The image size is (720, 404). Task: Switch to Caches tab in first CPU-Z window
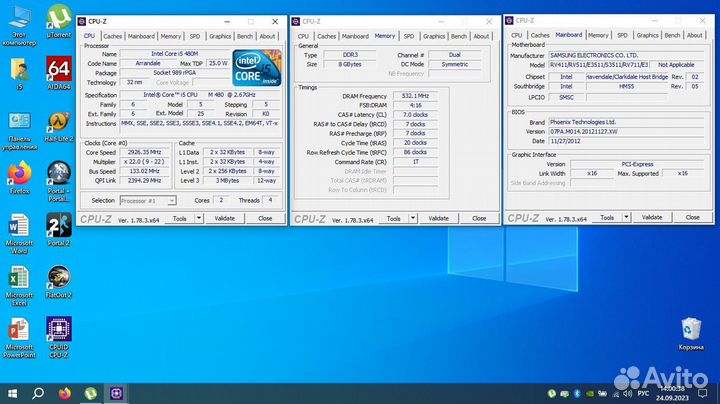click(x=112, y=36)
